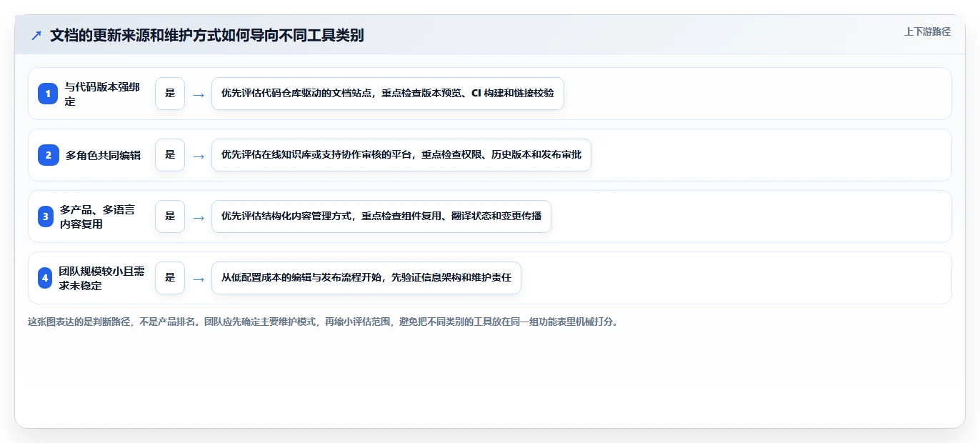Click the 是 box in the 多角色共同编辑 row
Viewport: 980px width, 443px height.
coord(170,155)
